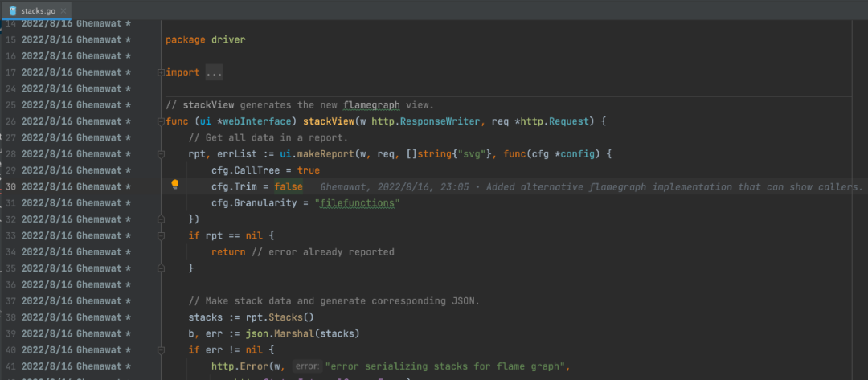Click blame annotation for line 41
The height and width of the screenshot is (380, 868).
pyautogui.click(x=76, y=366)
